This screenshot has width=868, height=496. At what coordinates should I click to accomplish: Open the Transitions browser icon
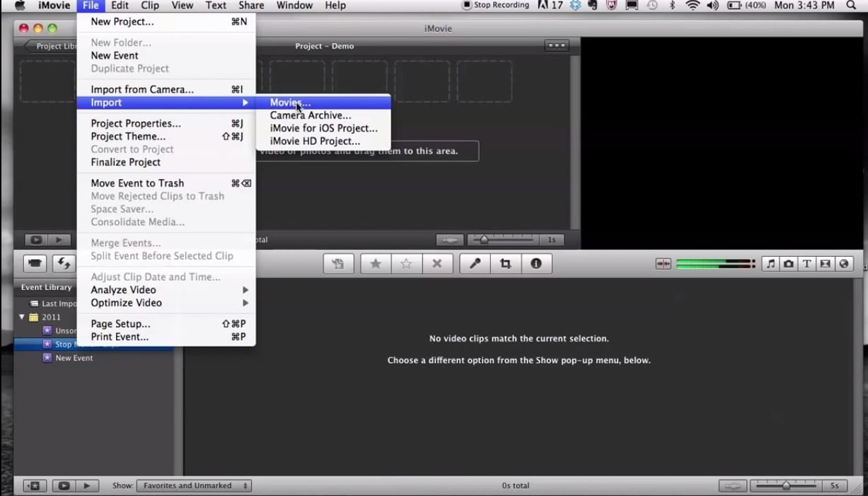tap(825, 263)
